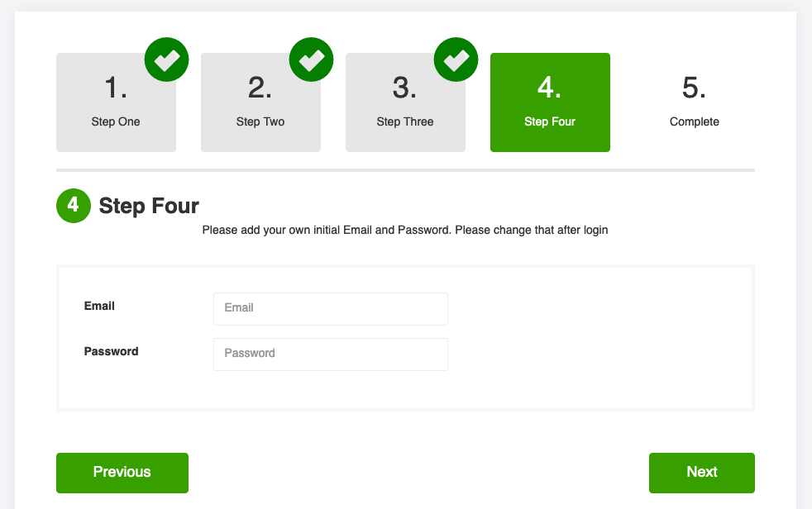Focus the Password input field
This screenshot has width=812, height=509.
pos(330,354)
